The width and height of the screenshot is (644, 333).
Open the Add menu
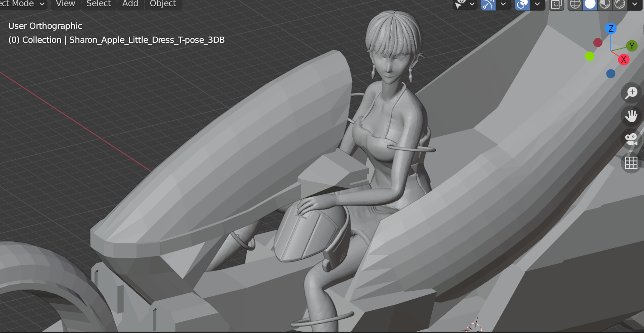(x=130, y=3)
